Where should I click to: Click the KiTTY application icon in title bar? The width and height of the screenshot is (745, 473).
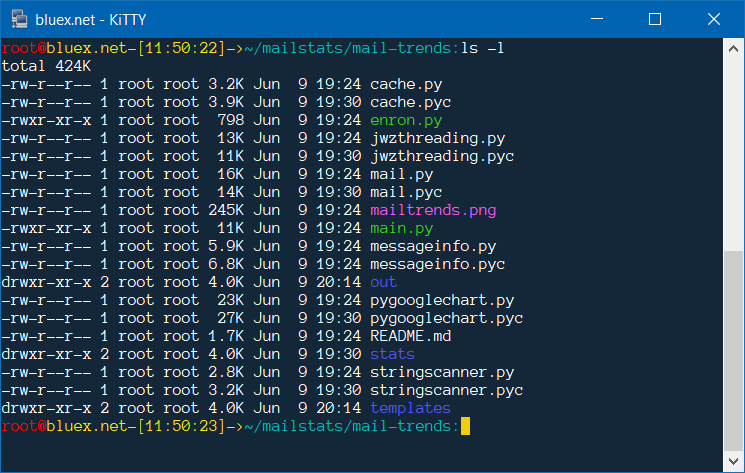pos(19,19)
